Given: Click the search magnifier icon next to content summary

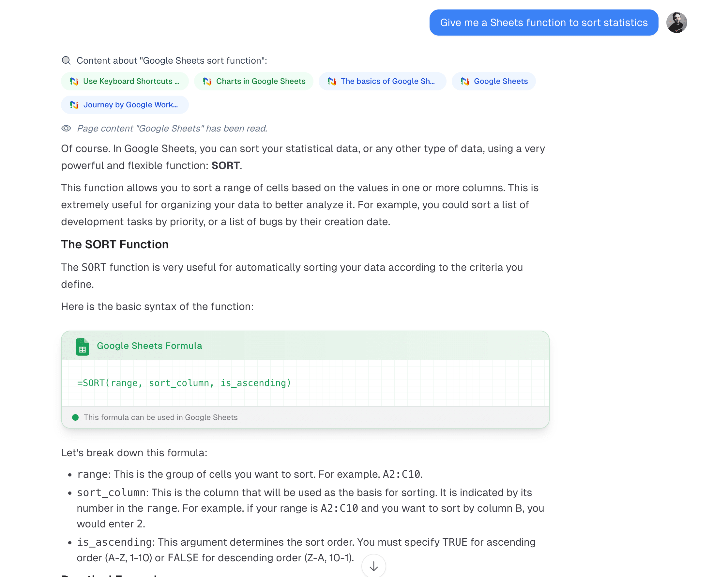Looking at the screenshot, I should click(x=66, y=60).
